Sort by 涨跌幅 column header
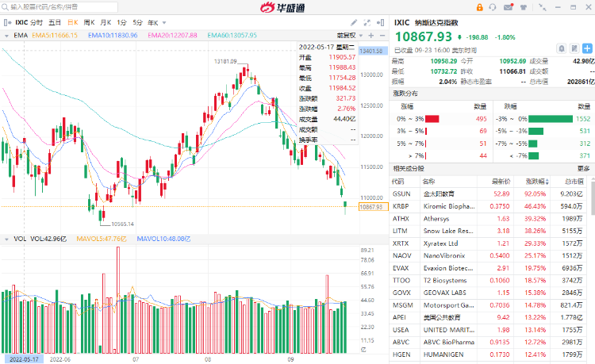The image size is (595, 364). coord(536,182)
